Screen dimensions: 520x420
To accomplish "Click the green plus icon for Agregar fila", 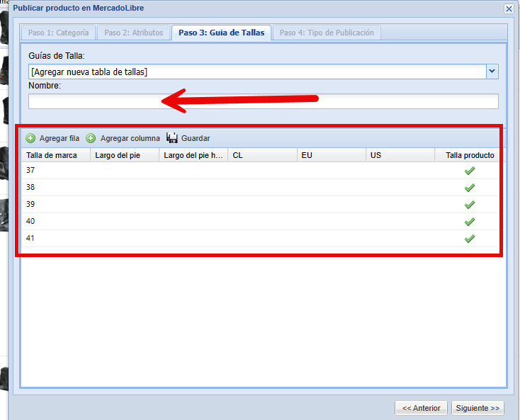I will click(30, 138).
